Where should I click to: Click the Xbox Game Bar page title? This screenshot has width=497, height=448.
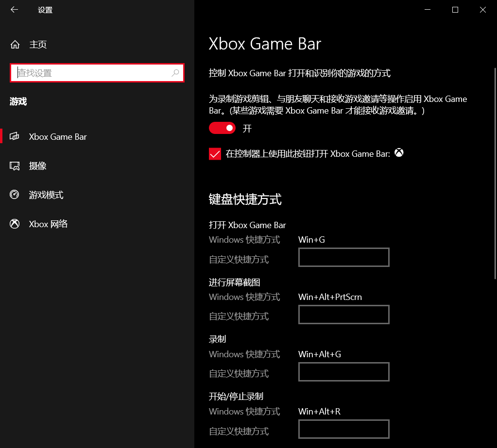tap(265, 44)
